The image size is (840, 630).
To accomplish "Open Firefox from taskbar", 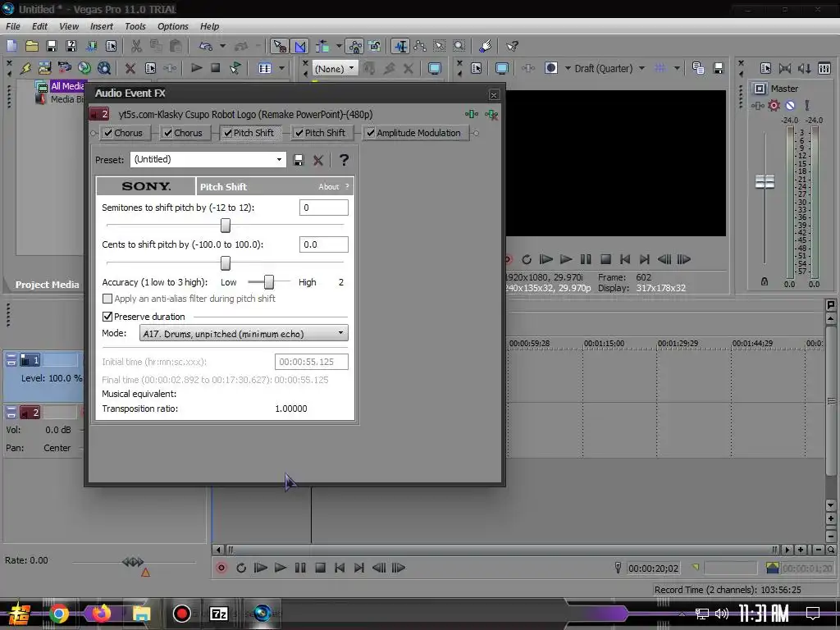I will coord(101,614).
